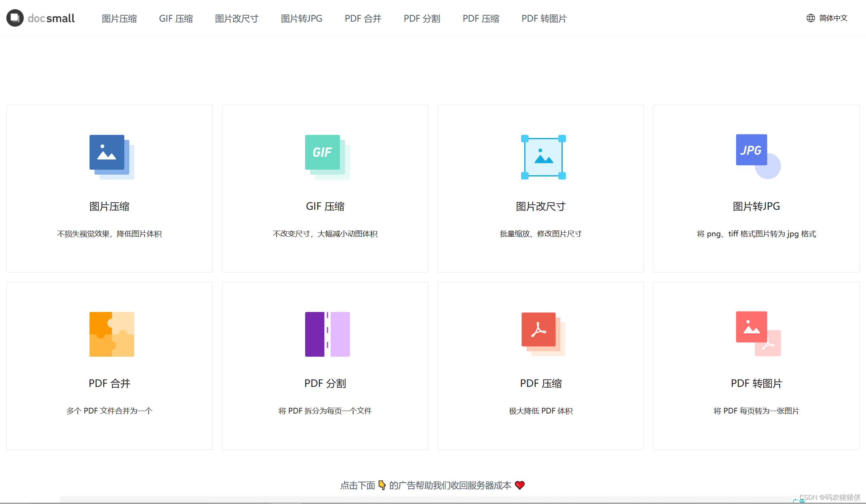Click the purple PDF split icon
Screen dimensions: 866x504
click(x=327, y=334)
